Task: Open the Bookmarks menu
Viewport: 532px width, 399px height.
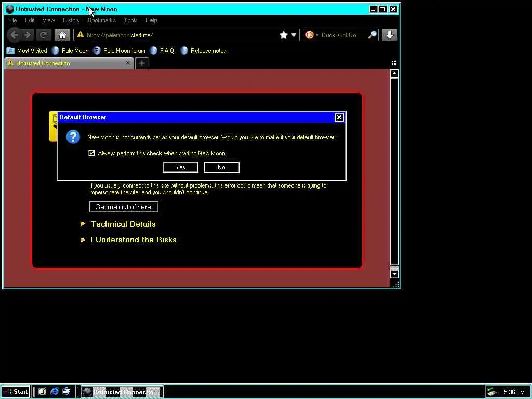Action: click(101, 20)
